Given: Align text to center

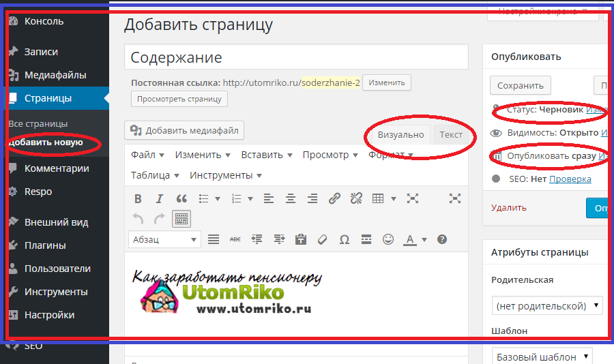Looking at the screenshot, I should [291, 199].
